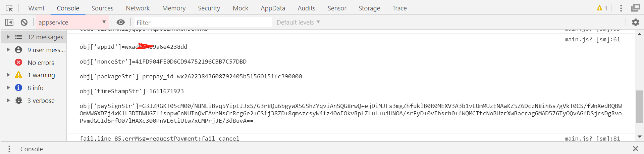Open the main.js? [sm]:81 source link
644x154 pixels.
click(592, 139)
